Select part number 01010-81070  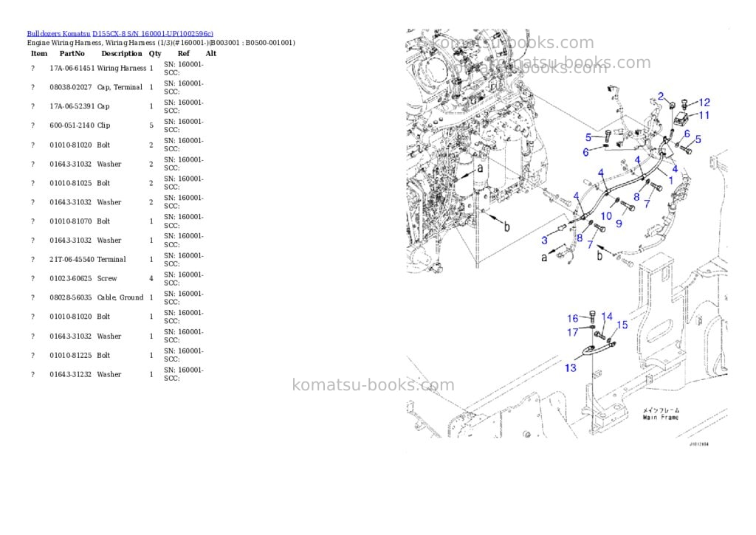[70, 221]
